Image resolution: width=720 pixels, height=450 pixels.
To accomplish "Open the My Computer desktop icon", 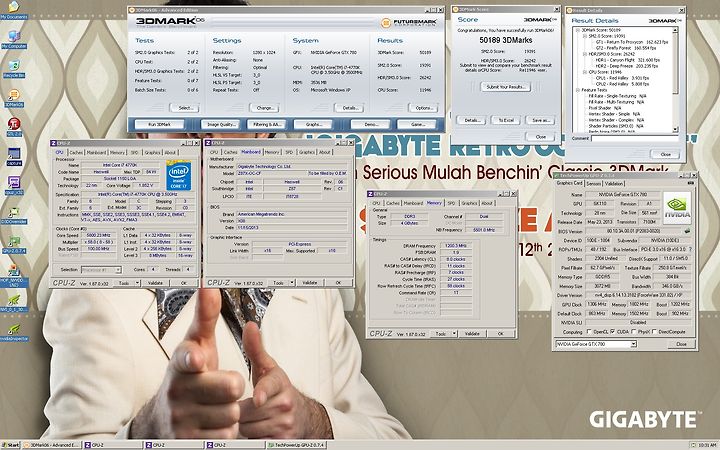I will click(14, 39).
